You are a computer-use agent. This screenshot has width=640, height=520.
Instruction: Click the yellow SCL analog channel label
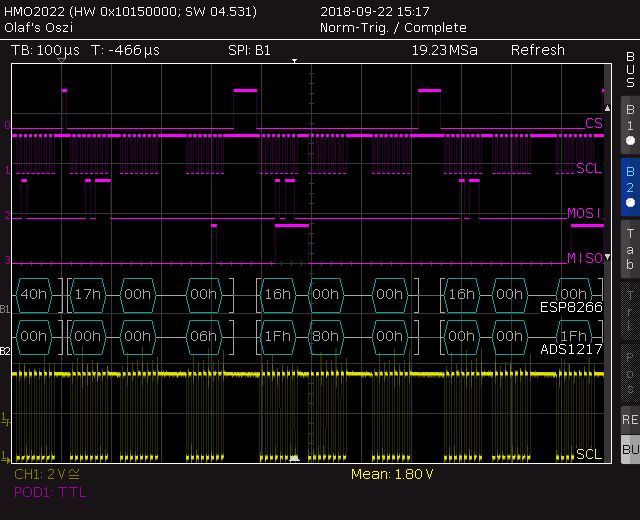(x=589, y=454)
